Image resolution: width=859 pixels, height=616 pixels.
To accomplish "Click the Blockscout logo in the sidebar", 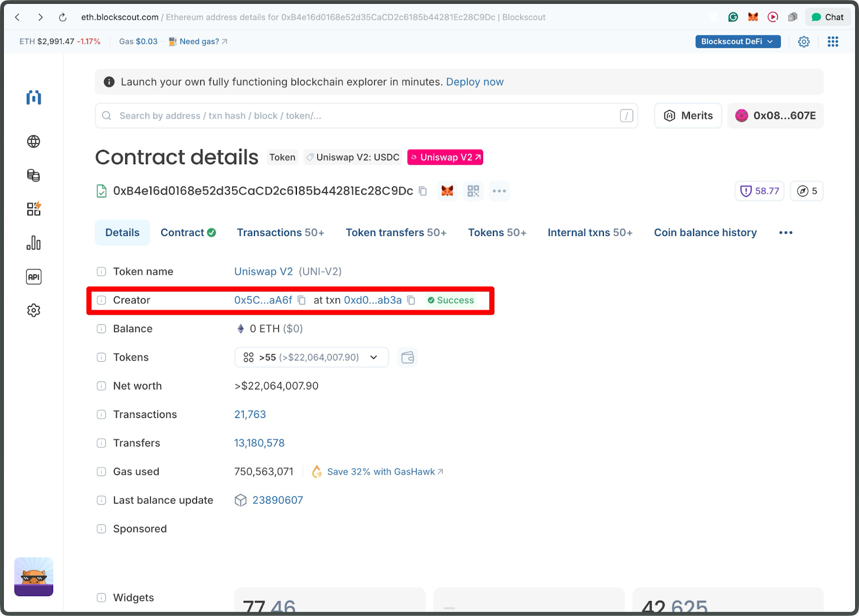I will 33,98.
